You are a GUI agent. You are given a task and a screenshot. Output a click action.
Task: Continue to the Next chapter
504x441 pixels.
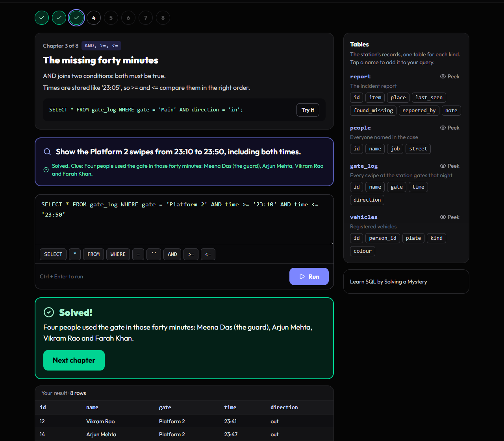[74, 360]
